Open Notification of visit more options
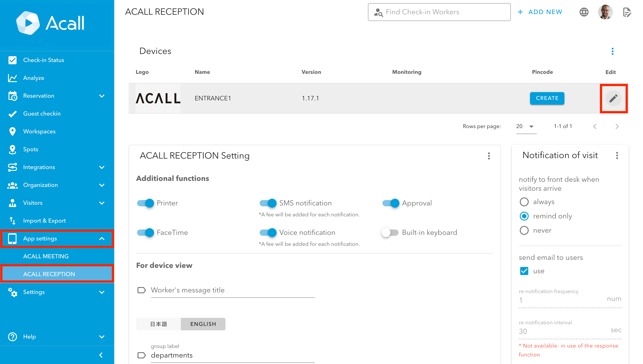This screenshot has width=643, height=364. coord(617,155)
